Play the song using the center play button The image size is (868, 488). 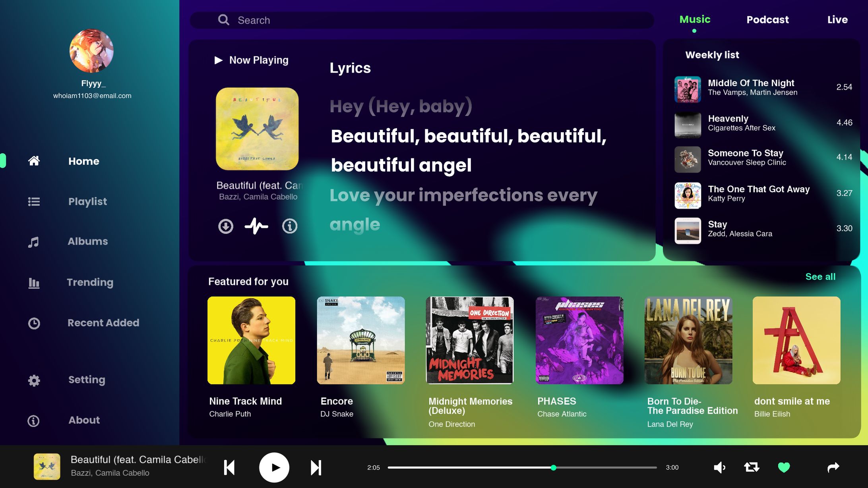(x=274, y=467)
